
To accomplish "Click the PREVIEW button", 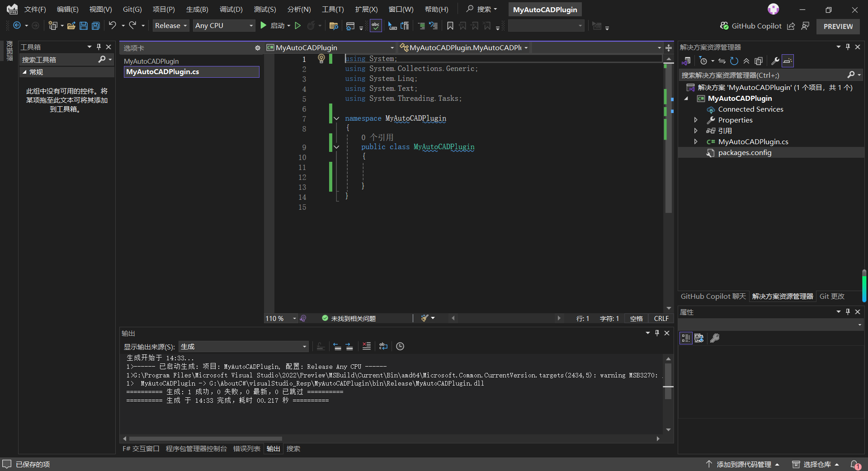I will [x=838, y=26].
